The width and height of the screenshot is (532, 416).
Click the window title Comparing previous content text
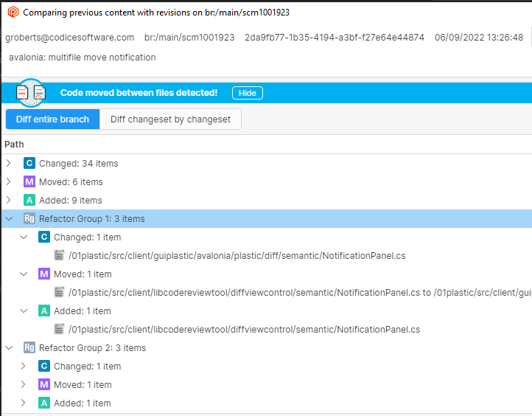pos(156,13)
